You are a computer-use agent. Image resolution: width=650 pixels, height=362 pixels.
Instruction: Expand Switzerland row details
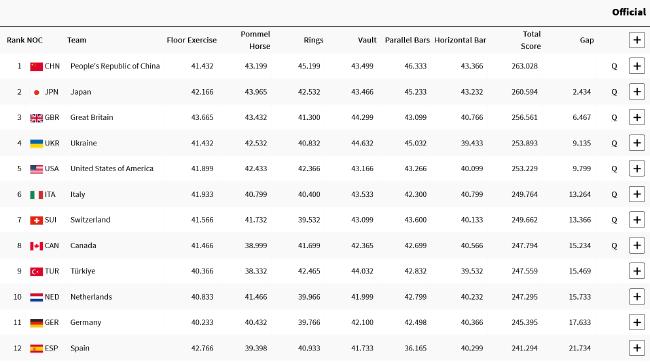637,220
